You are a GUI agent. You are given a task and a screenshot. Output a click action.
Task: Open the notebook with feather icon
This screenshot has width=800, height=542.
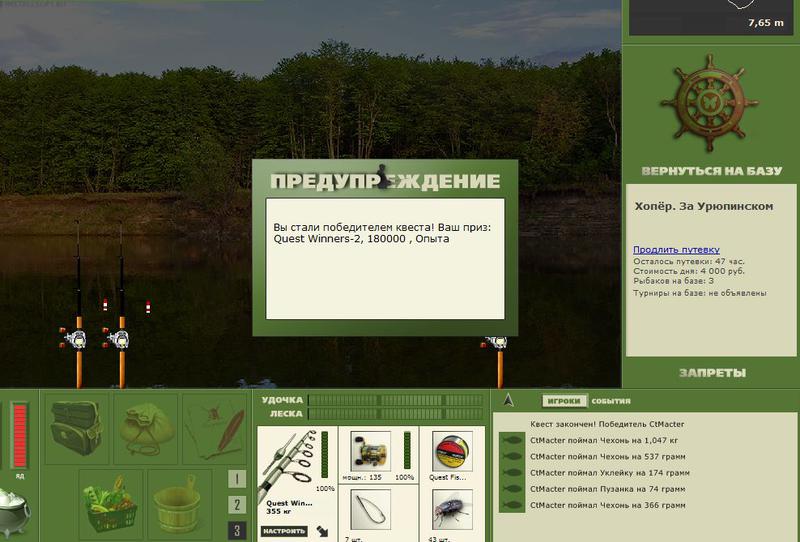click(x=215, y=428)
